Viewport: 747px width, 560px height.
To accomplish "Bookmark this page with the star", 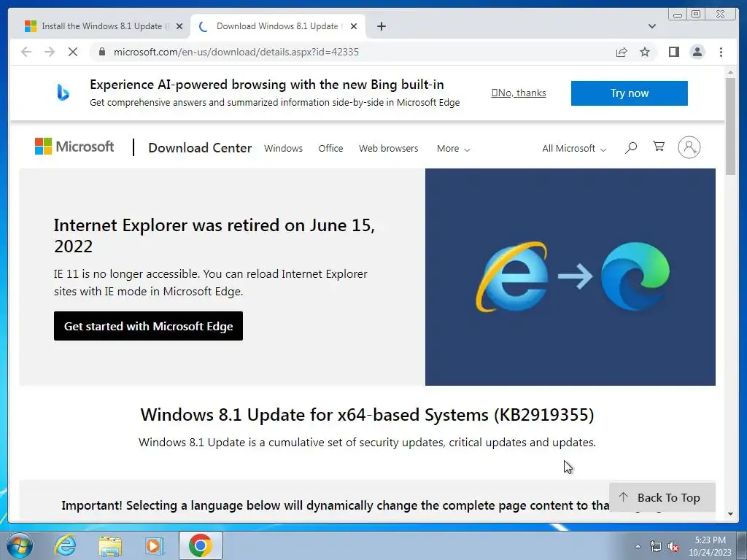I will [645, 52].
